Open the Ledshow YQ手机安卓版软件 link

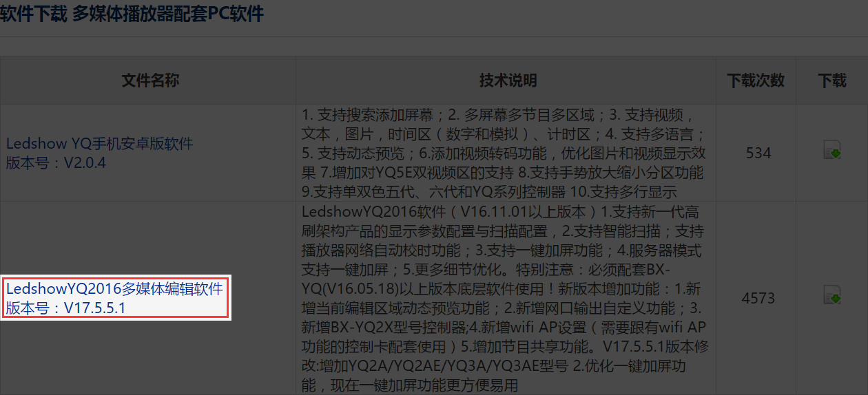pos(100,144)
